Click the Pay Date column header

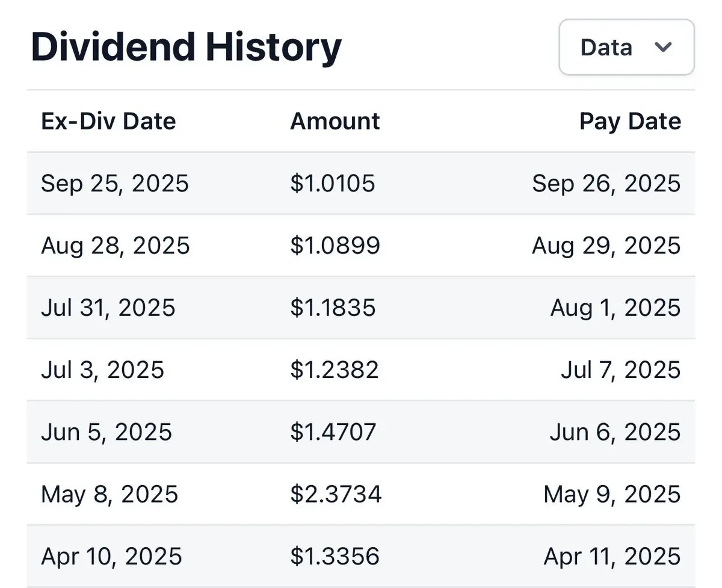pyautogui.click(x=630, y=122)
